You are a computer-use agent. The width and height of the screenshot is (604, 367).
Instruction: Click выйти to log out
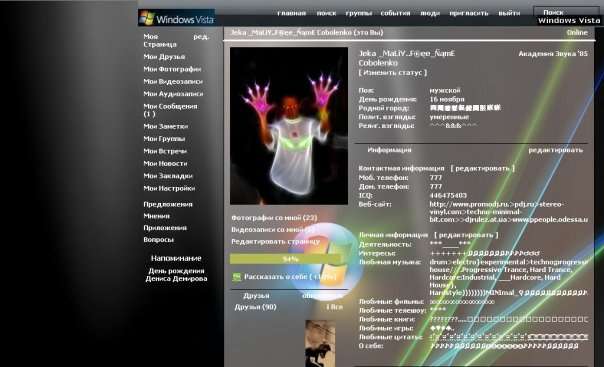[509, 13]
